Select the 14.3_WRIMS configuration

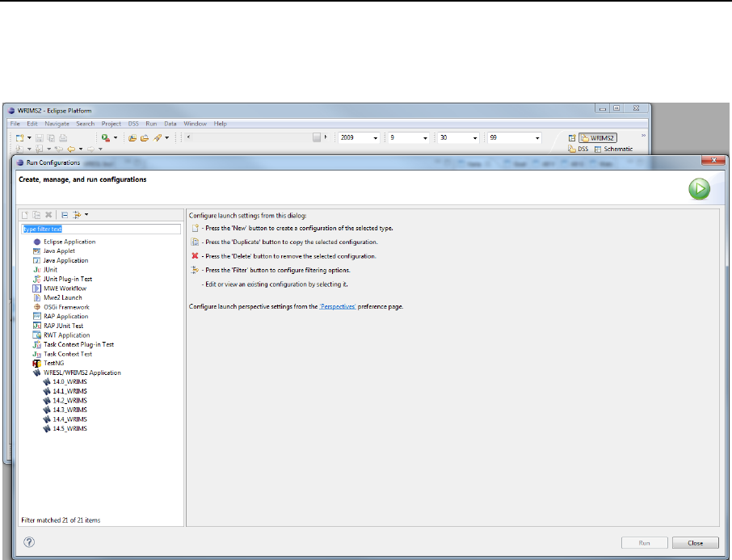point(65,410)
